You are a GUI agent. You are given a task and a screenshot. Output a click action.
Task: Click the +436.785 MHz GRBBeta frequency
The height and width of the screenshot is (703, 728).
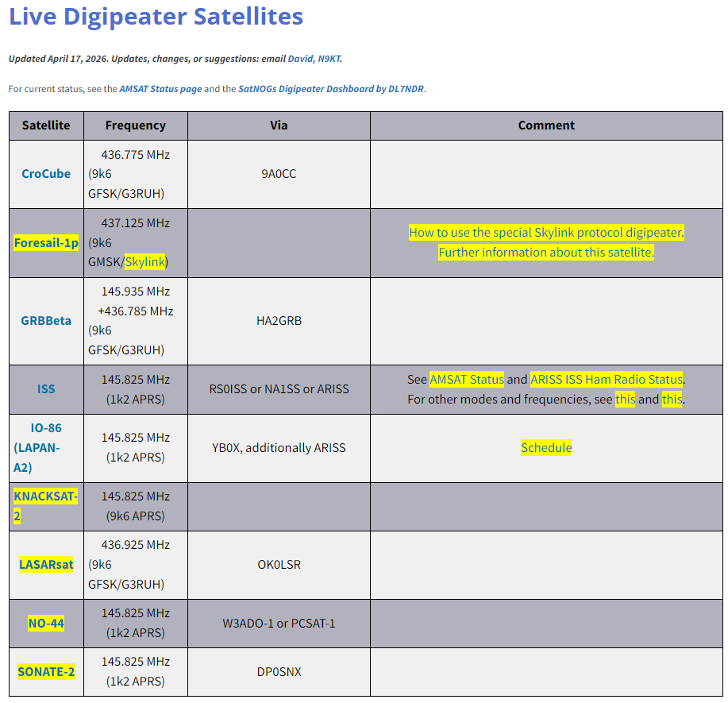pos(136,311)
